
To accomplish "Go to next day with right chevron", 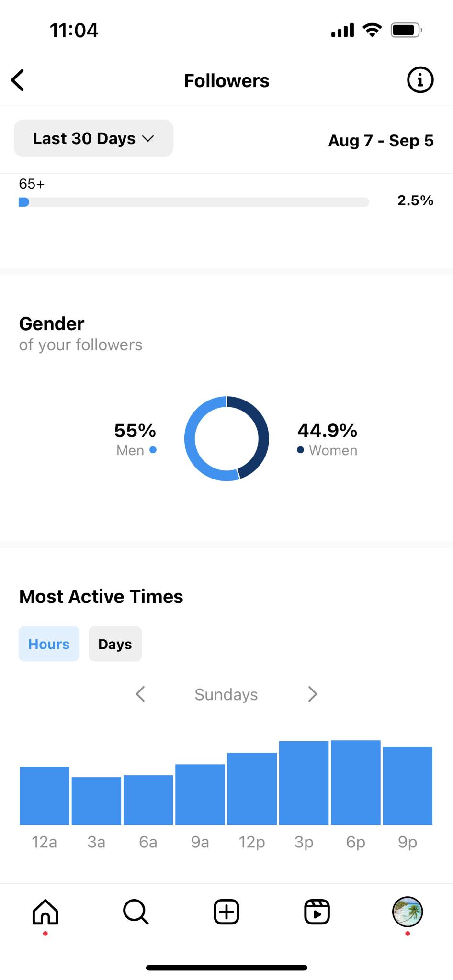I will click(313, 694).
